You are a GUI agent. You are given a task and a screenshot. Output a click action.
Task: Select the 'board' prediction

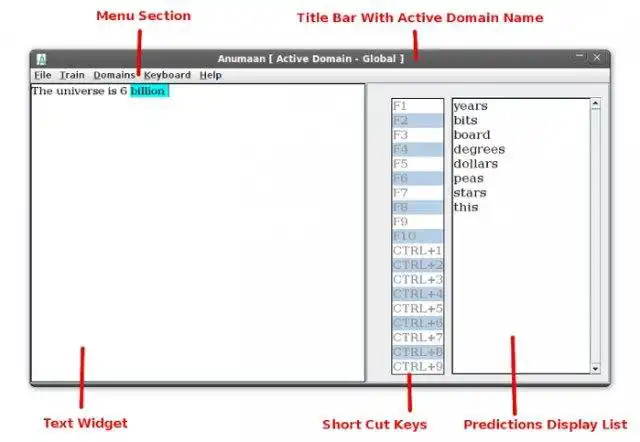tap(471, 135)
